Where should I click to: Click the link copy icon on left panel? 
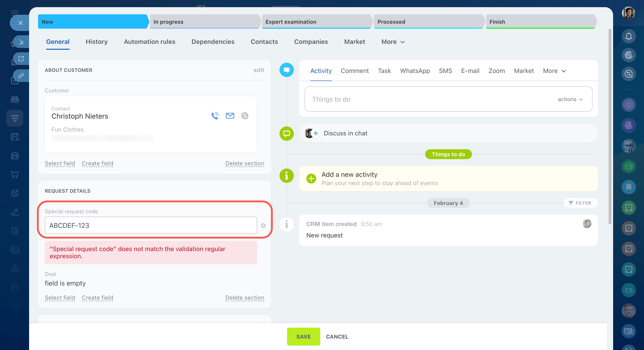[21, 75]
